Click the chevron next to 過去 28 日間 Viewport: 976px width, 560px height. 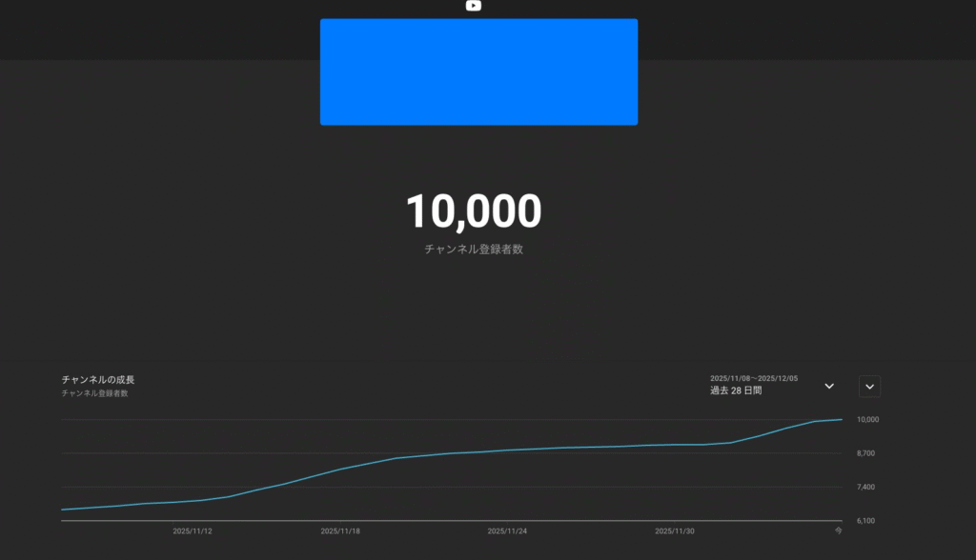pos(829,386)
